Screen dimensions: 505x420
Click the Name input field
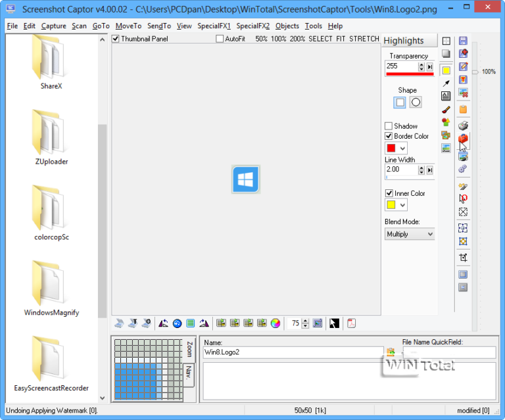point(293,352)
